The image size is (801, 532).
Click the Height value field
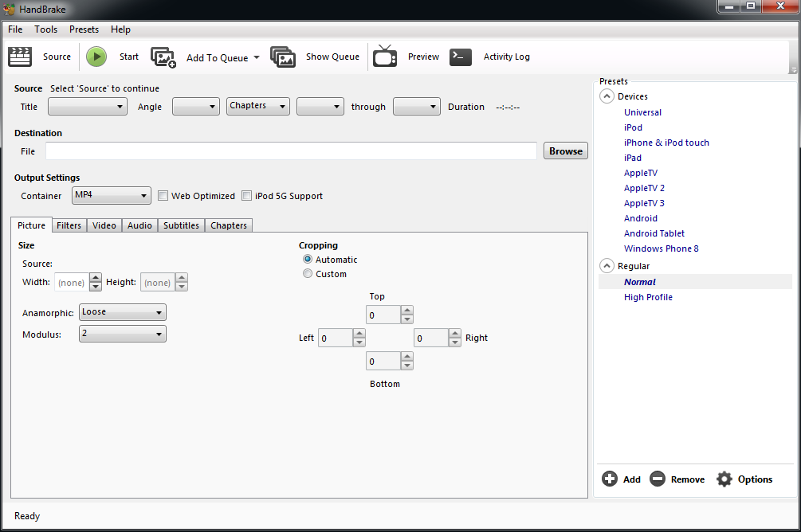pyautogui.click(x=157, y=283)
